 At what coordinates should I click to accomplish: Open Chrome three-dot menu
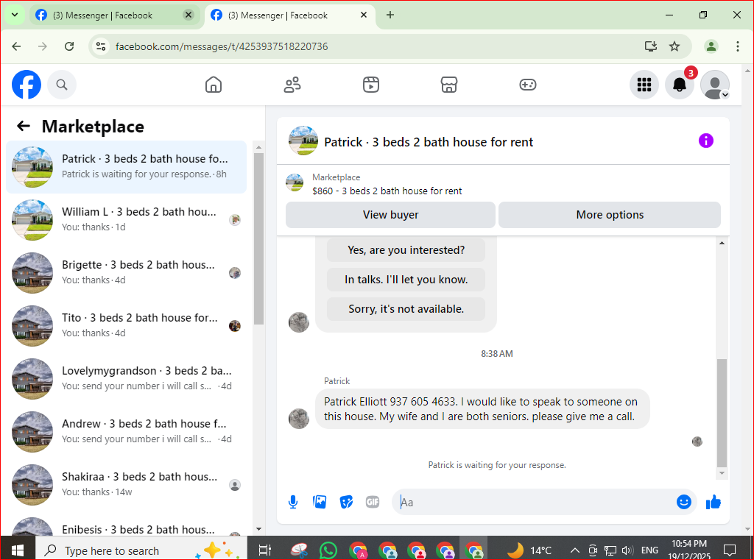[x=737, y=46]
